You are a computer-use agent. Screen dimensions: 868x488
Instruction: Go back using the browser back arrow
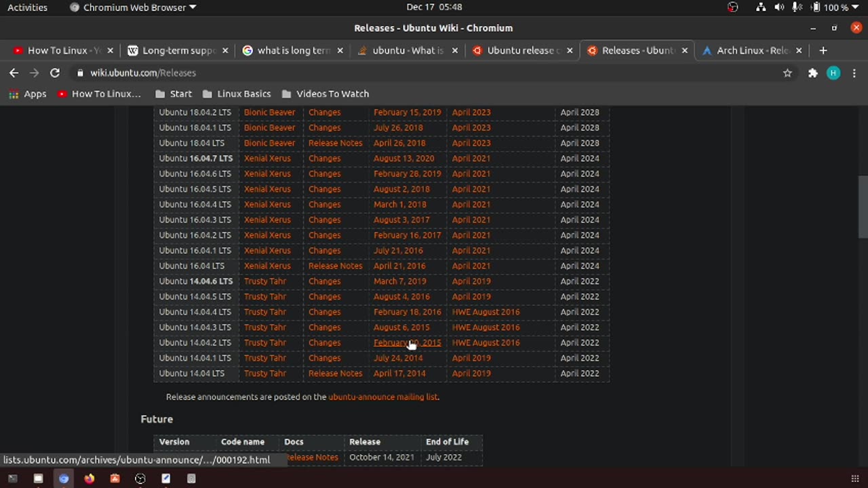[14, 73]
